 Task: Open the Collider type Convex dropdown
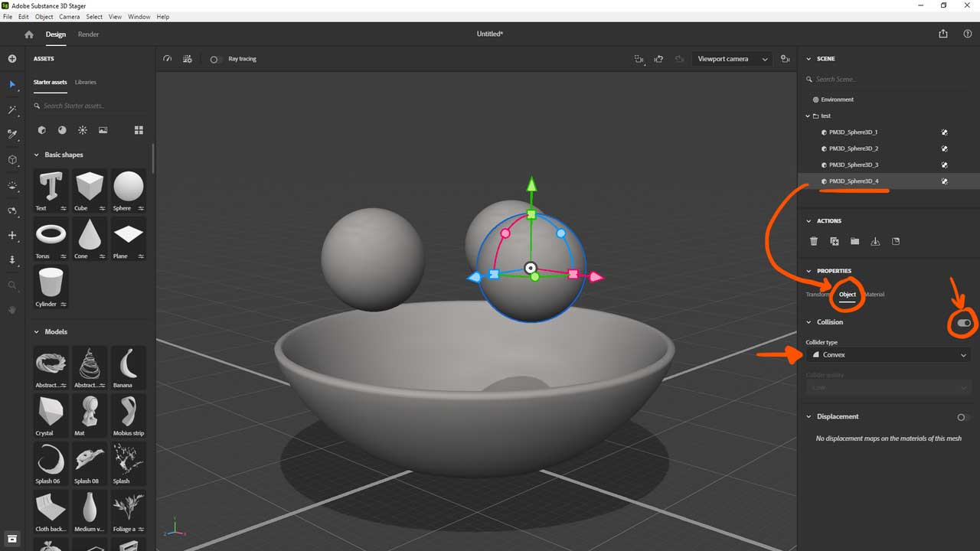coord(888,355)
